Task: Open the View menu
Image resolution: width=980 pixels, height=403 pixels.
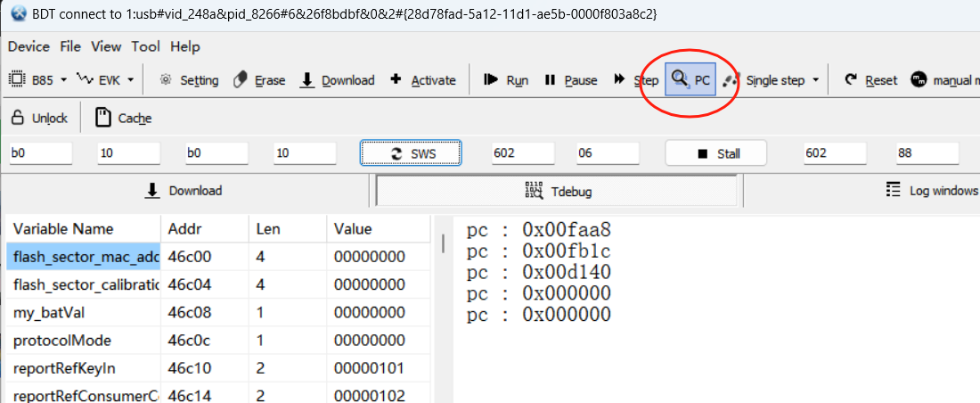Action: (106, 46)
